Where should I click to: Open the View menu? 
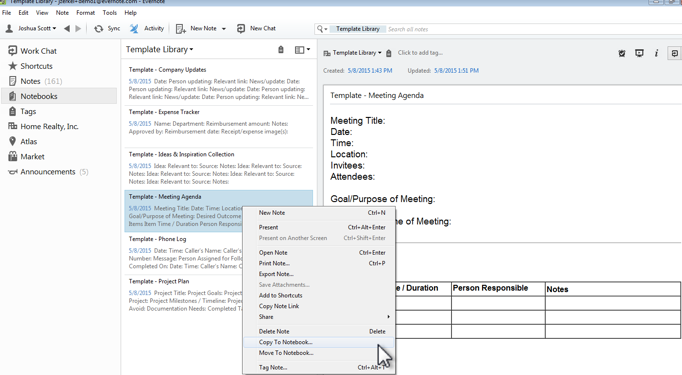42,13
